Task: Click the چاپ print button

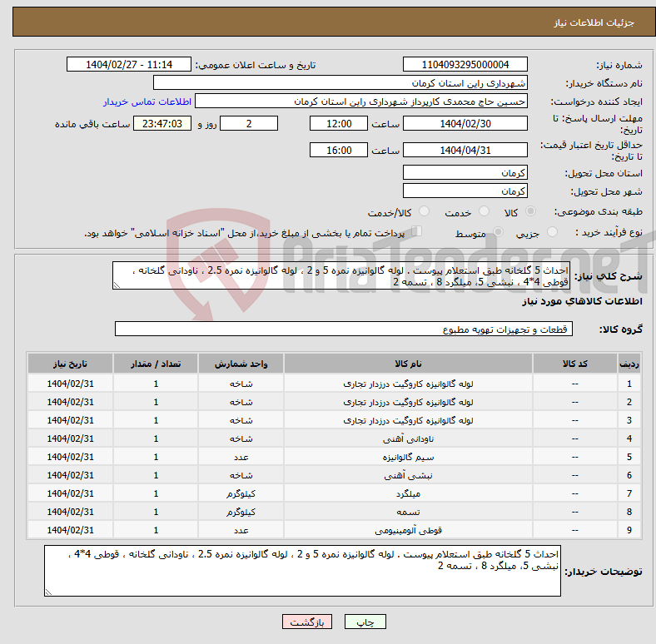Action: (x=365, y=622)
